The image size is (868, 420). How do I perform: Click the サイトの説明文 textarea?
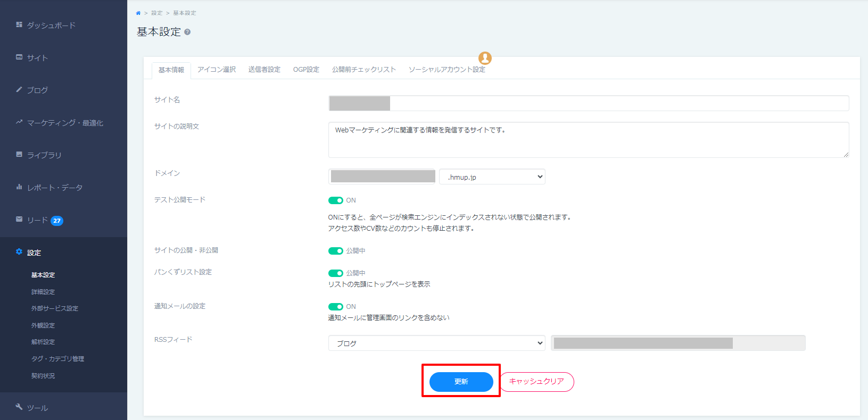point(589,140)
